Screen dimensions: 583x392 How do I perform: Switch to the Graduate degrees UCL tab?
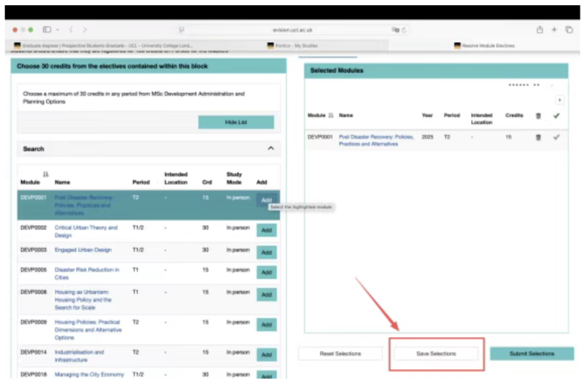(x=103, y=46)
